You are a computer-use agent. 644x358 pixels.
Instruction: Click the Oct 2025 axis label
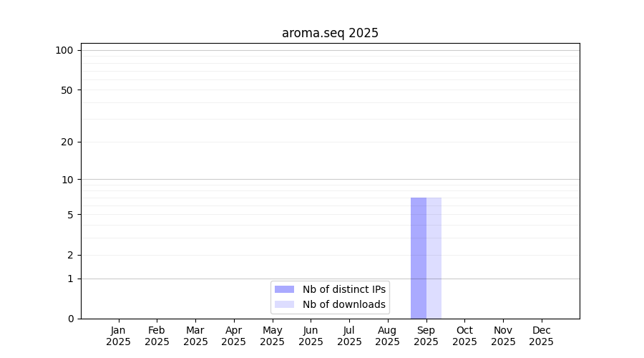464,336
